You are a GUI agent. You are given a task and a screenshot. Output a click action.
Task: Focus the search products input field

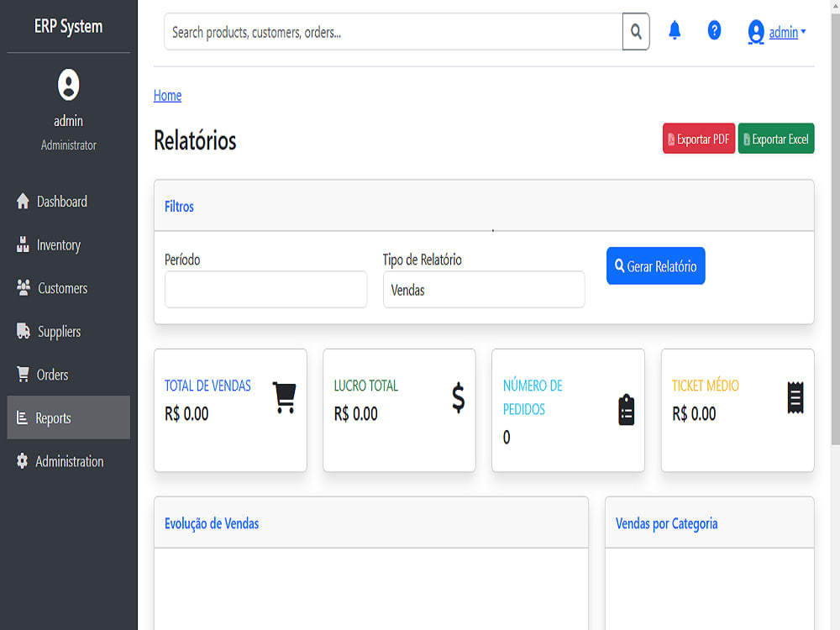click(x=393, y=32)
